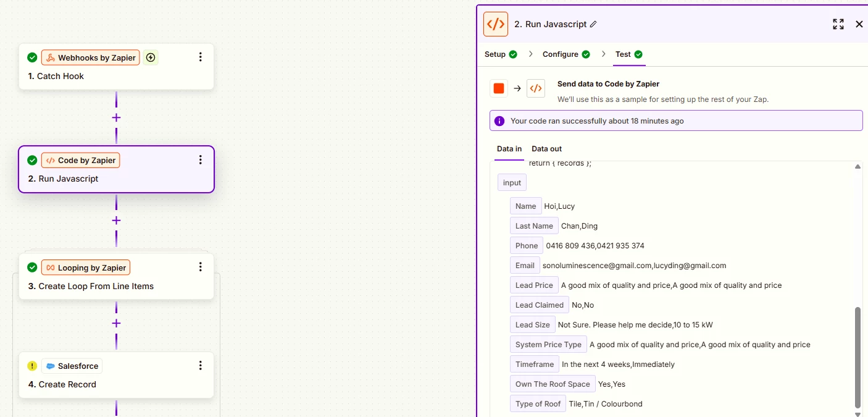Click the Own The Roof Space label
The height and width of the screenshot is (417, 868).
click(x=553, y=384)
